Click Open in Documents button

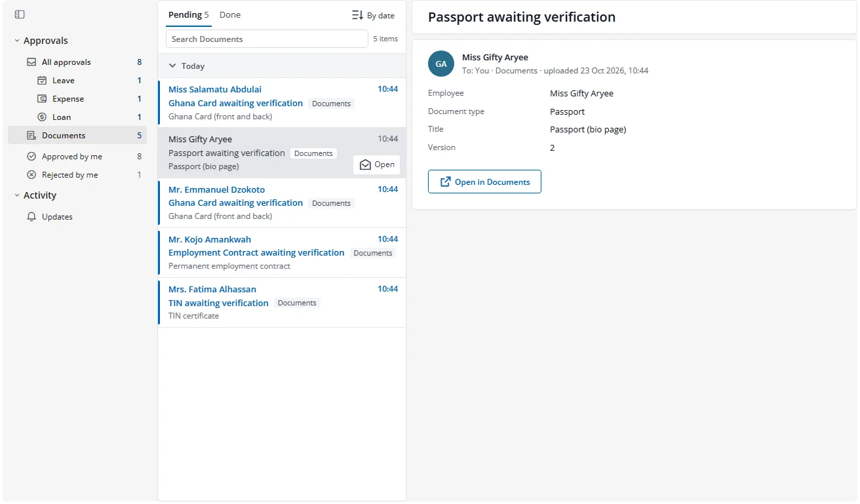coord(484,182)
